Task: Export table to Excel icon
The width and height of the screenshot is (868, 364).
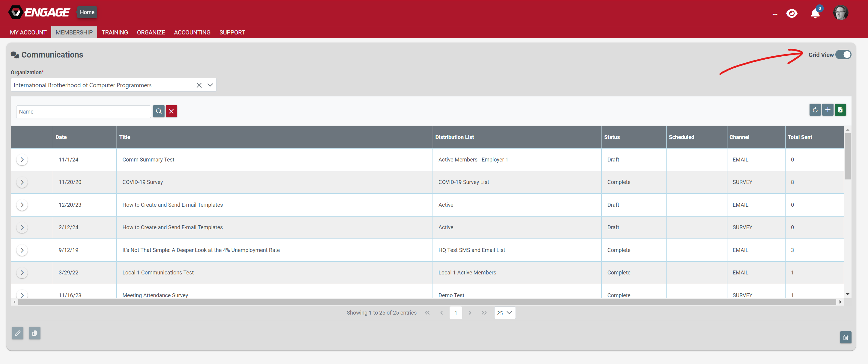Action: coord(840,110)
